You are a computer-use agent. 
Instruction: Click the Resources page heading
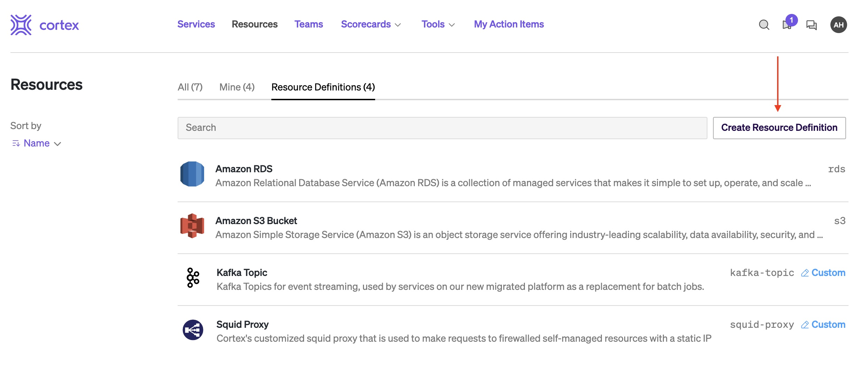click(46, 85)
